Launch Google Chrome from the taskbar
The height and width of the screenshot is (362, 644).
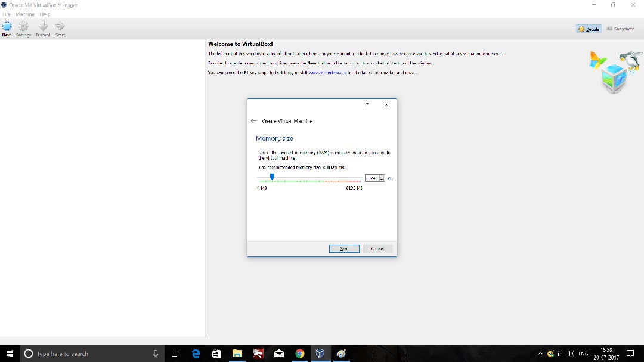(299, 354)
